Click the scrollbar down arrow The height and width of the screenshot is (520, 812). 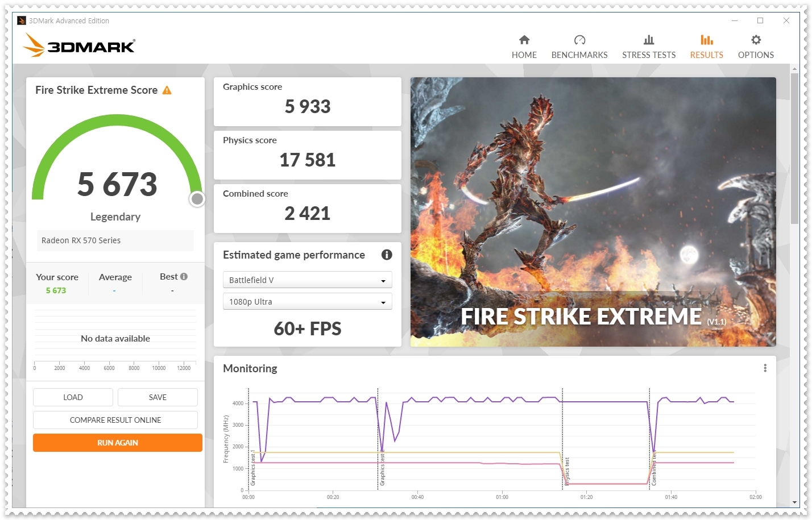(x=794, y=503)
